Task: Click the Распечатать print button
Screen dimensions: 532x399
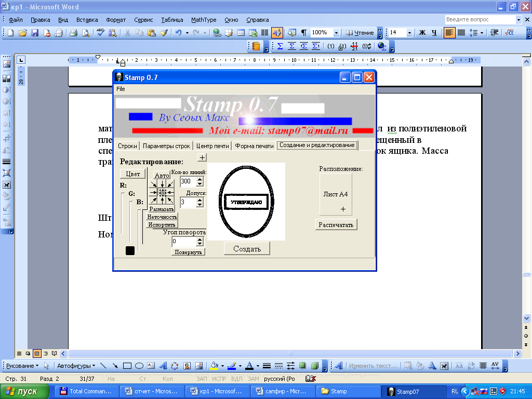Action: (x=336, y=224)
